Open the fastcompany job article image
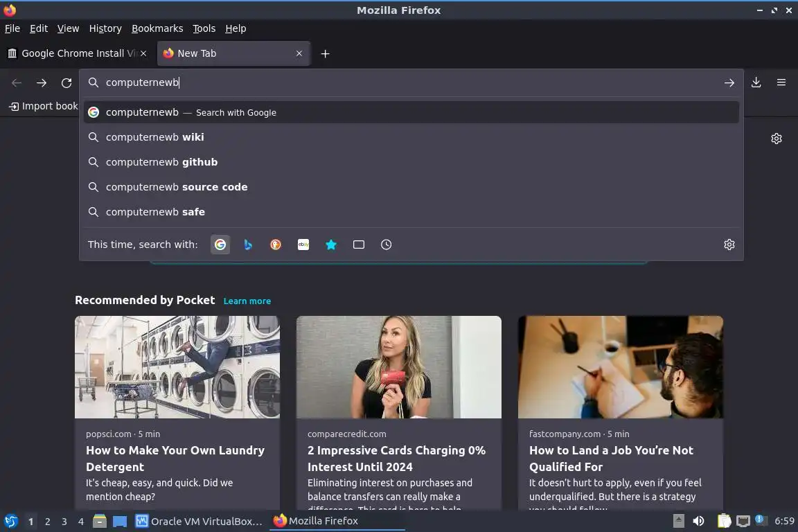798x532 pixels. [x=621, y=367]
